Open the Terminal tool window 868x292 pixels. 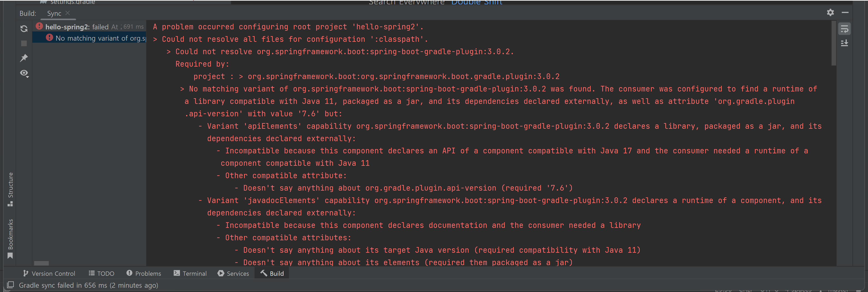pos(190,273)
